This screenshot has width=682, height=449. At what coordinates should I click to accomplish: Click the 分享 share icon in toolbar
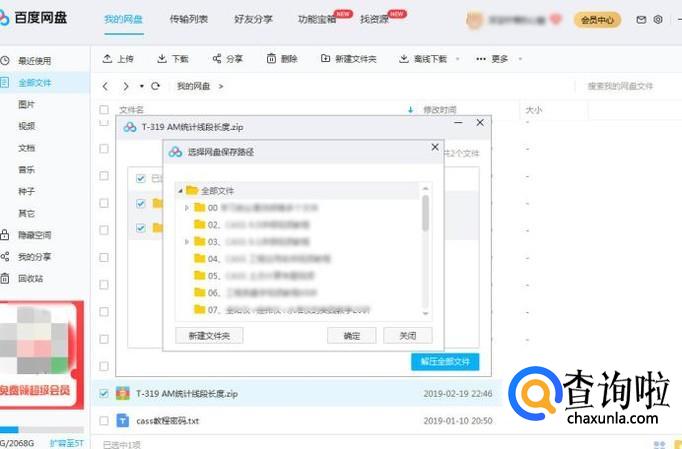217,58
